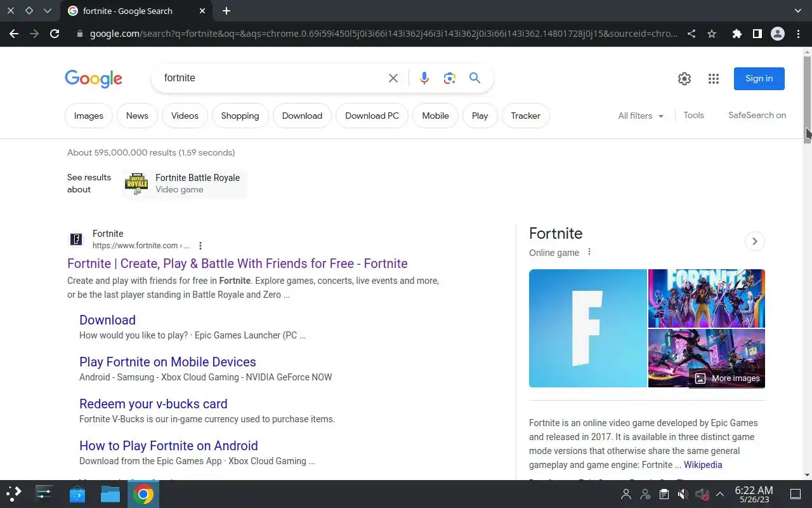Clear the search box text

393,78
